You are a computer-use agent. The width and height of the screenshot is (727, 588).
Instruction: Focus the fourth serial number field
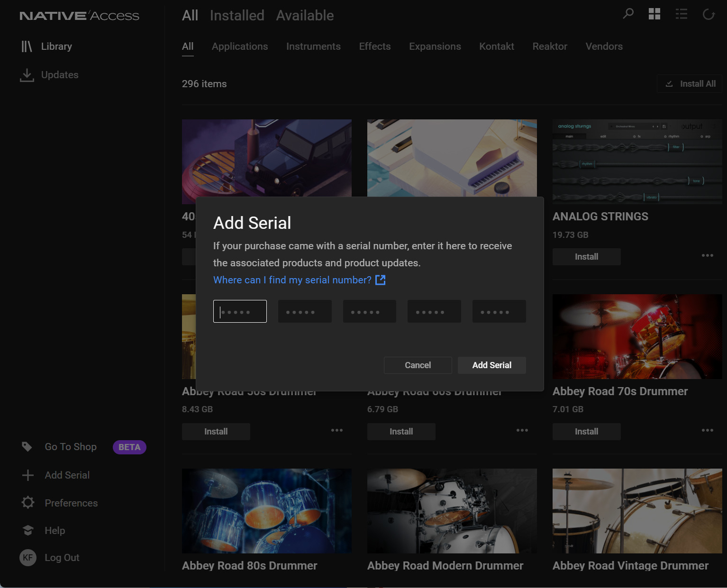tap(434, 311)
